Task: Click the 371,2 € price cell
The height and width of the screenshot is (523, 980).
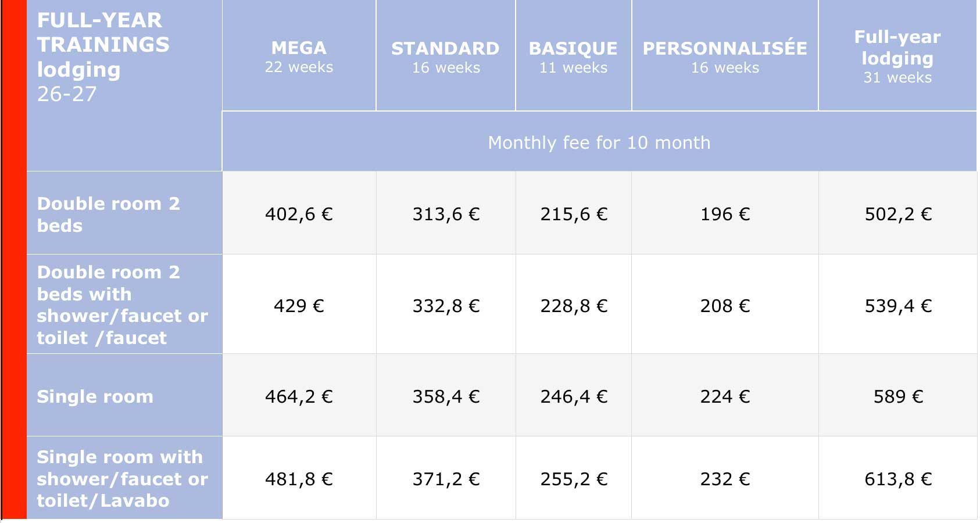Action: pos(446,478)
